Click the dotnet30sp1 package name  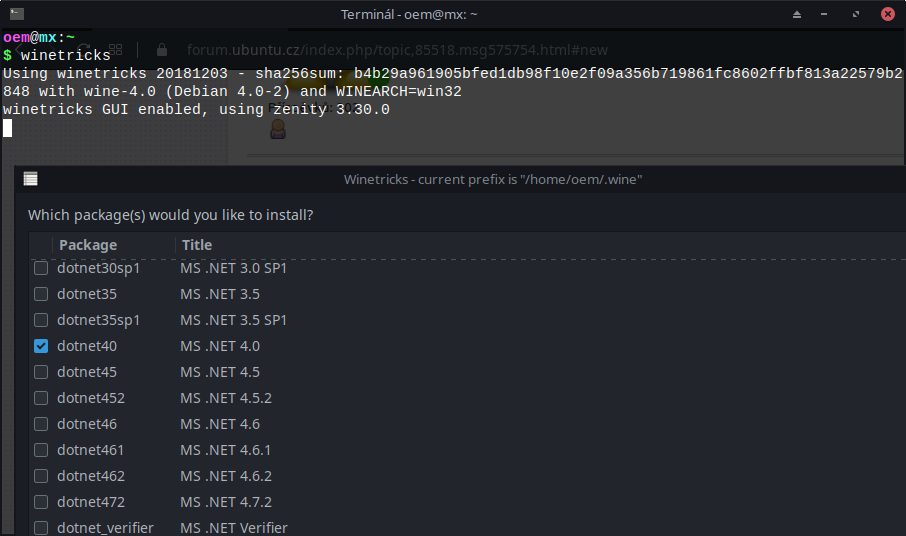coord(98,269)
